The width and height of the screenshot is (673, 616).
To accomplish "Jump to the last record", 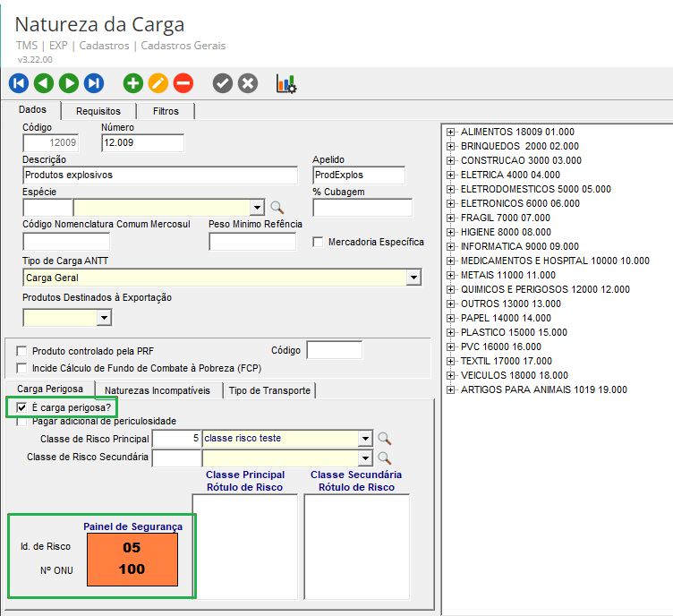I will (94, 83).
